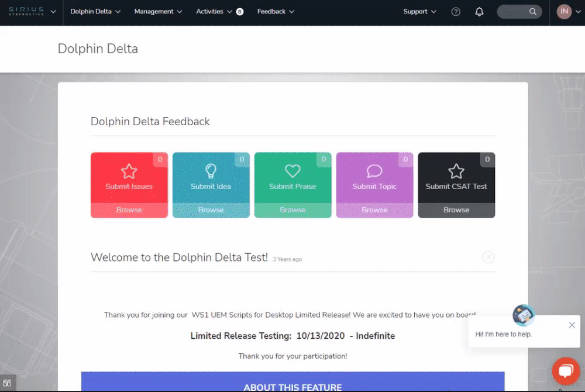
Task: Open the Feedback menu
Action: pyautogui.click(x=276, y=12)
